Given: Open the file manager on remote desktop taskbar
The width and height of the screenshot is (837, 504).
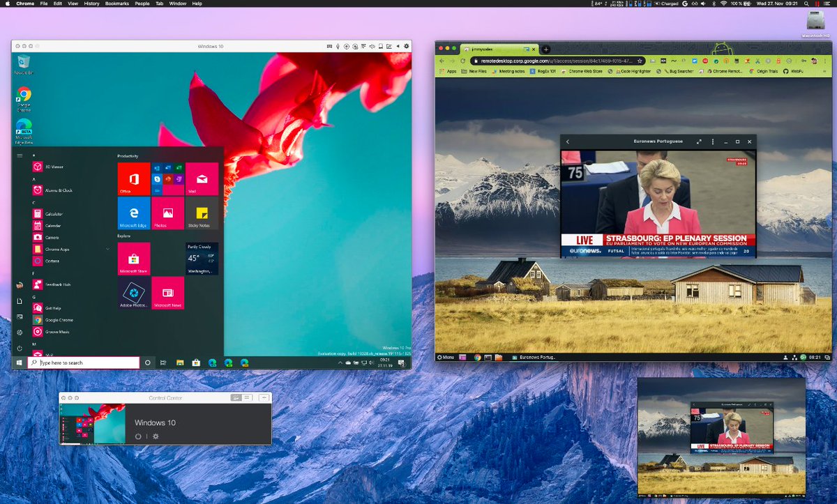Looking at the screenshot, I should [499, 356].
